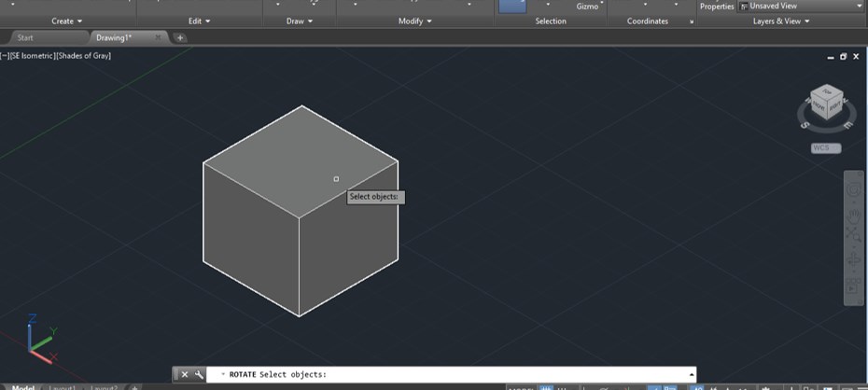This screenshot has height=390, width=868.
Task: Switch to the Start tab
Action: (x=25, y=37)
